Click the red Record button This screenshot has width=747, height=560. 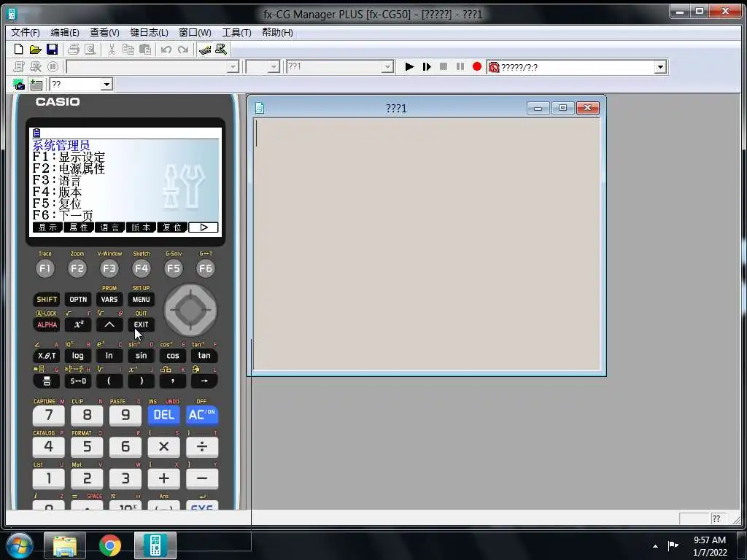point(477,66)
